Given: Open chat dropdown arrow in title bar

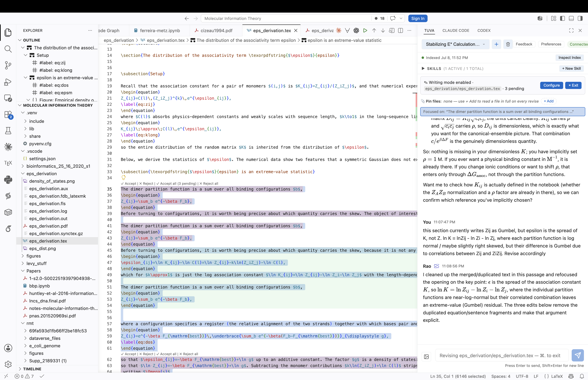Looking at the screenshot, I should [401, 19].
